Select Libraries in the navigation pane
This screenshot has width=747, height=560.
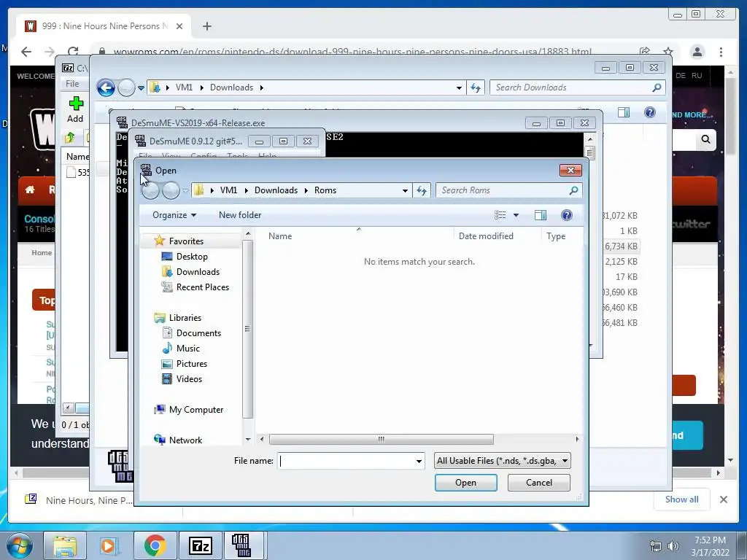point(185,318)
